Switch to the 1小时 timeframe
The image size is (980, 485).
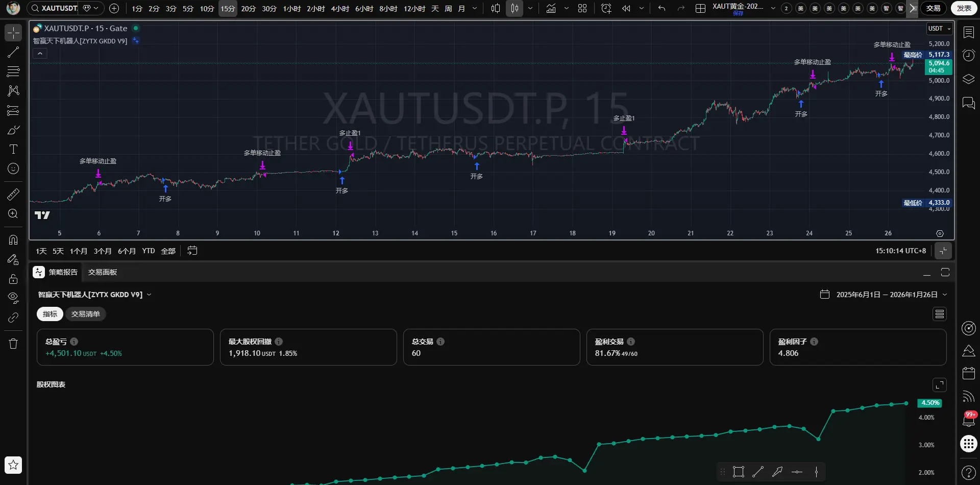pyautogui.click(x=292, y=8)
